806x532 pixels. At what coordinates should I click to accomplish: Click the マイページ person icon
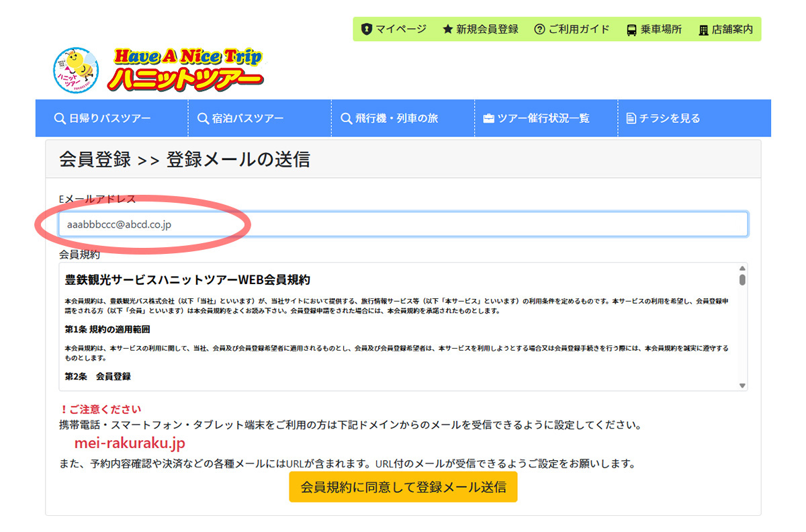365,30
